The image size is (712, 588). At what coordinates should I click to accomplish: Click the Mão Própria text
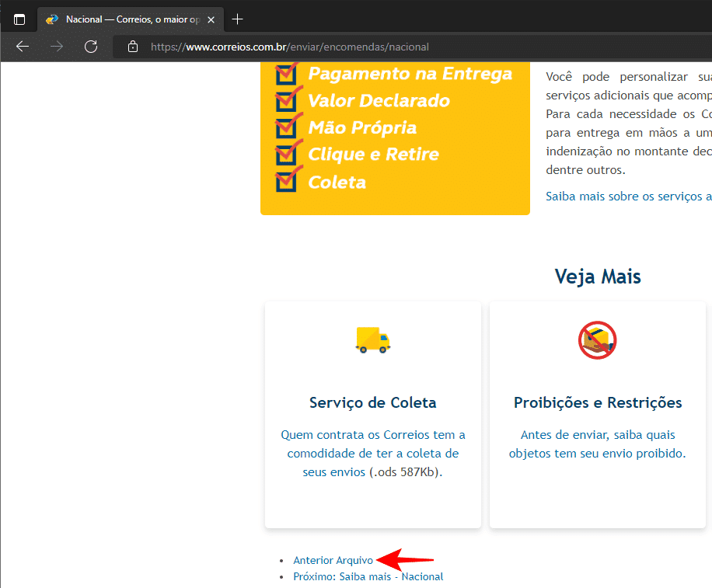(x=362, y=128)
